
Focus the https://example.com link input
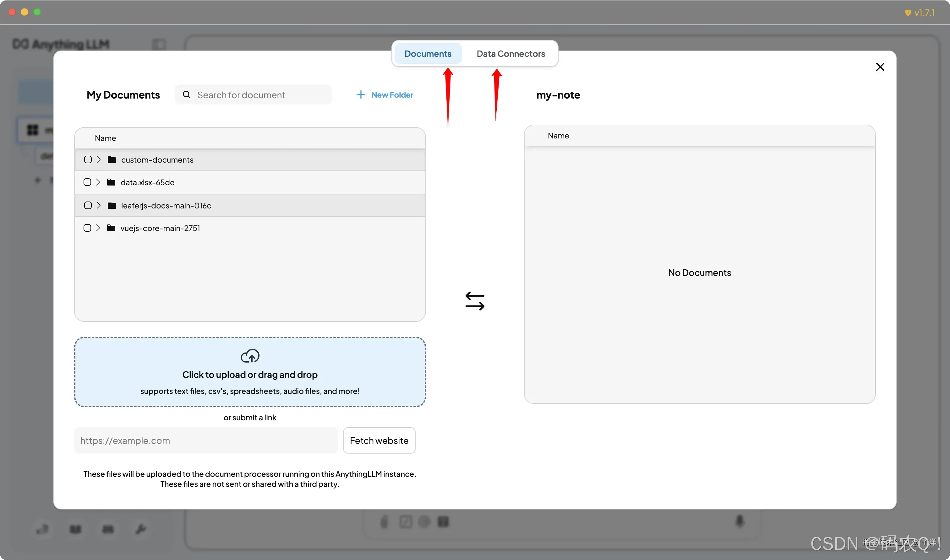pos(206,440)
